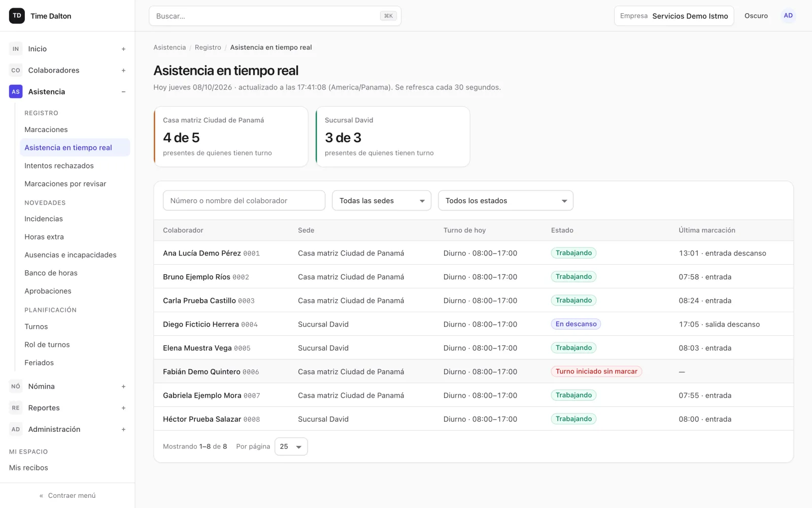Open the Por página 25 dropdown
812x508 pixels.
291,447
